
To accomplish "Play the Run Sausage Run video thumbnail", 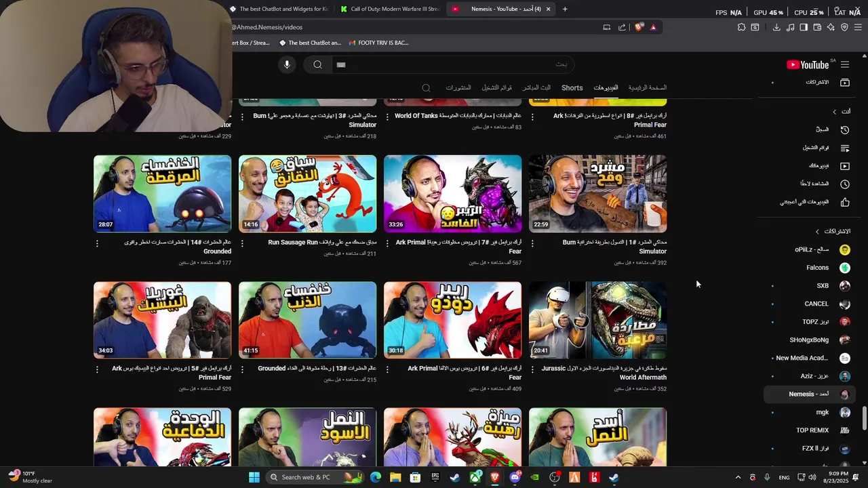I will click(307, 194).
